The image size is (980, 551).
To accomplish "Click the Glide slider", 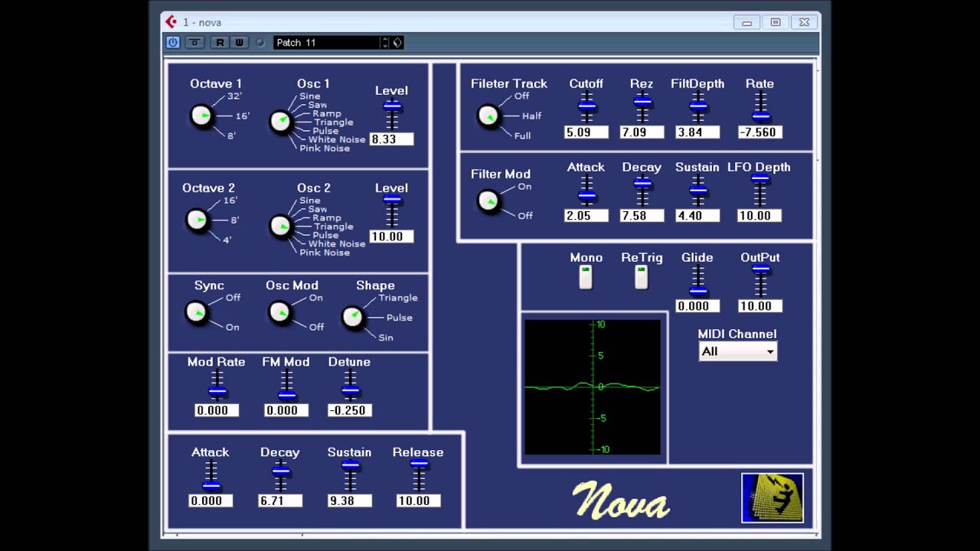I will [x=698, y=281].
